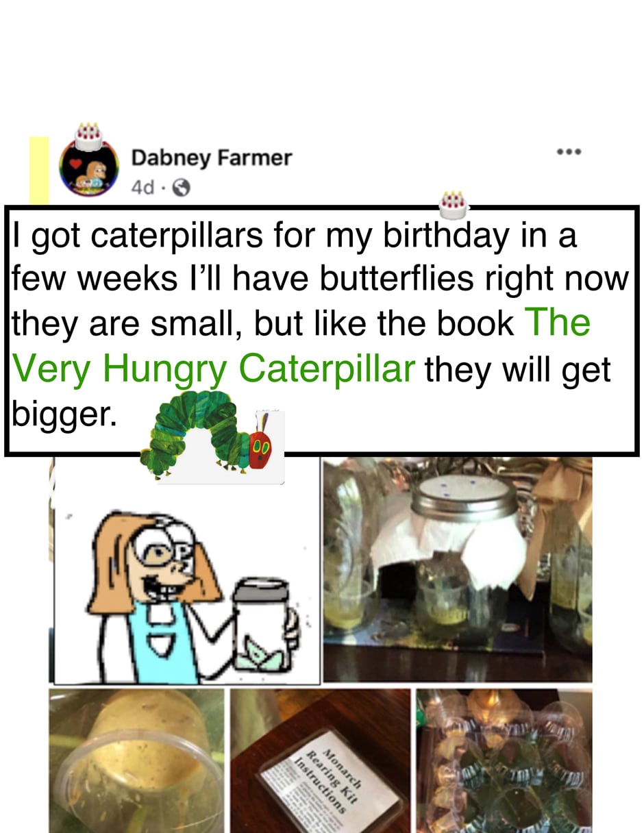This screenshot has width=644, height=833.
Task: Click the birthday cake emoji on the text box
Action: [x=453, y=203]
